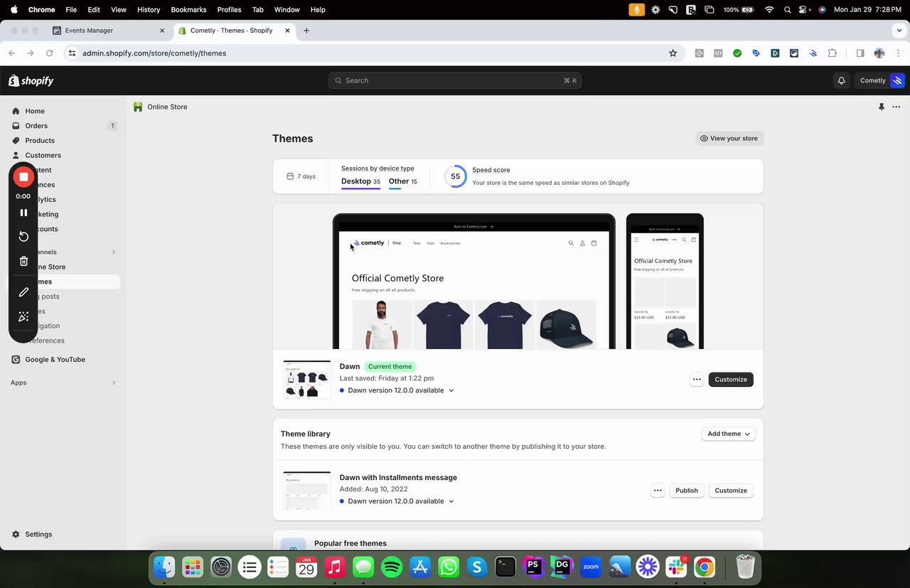
Task: Open the Add theme dropdown
Action: (729, 434)
